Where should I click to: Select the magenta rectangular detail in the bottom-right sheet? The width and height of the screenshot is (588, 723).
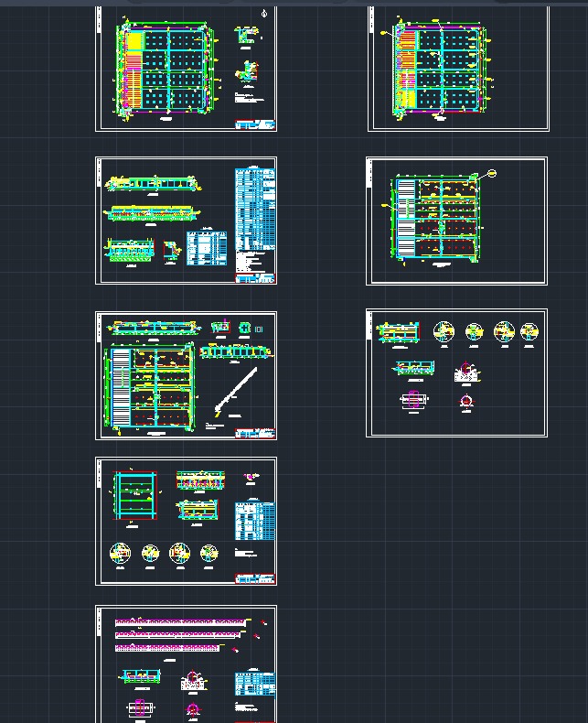point(414,399)
